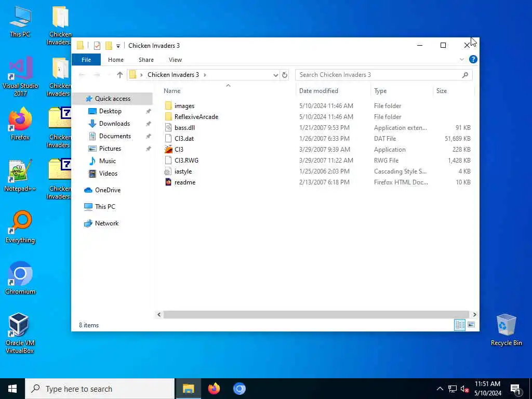The height and width of the screenshot is (399, 532).
Task: Click the File Explorer taskbar icon
Action: (188, 389)
